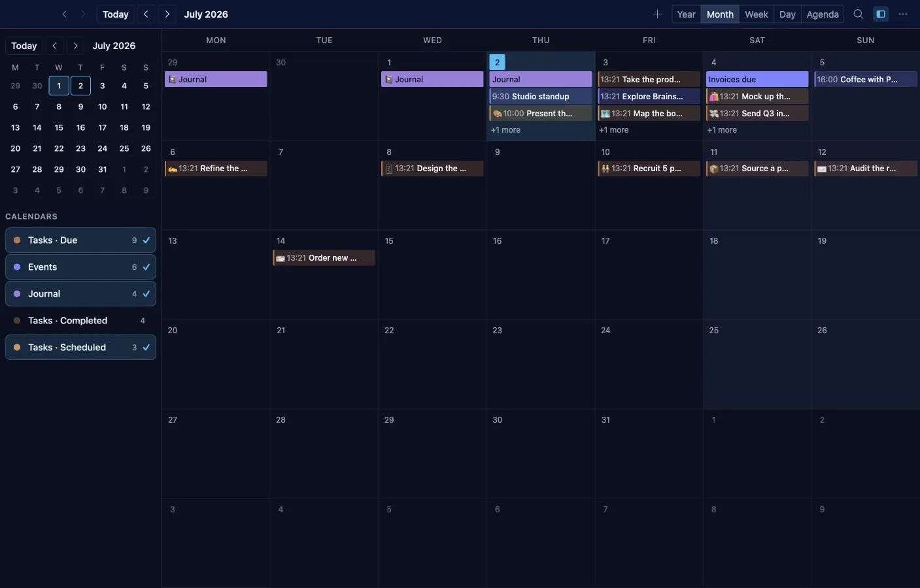Viewport: 920px width, 588px height.
Task: Toggle the sidebar panel icon
Action: coord(881,14)
